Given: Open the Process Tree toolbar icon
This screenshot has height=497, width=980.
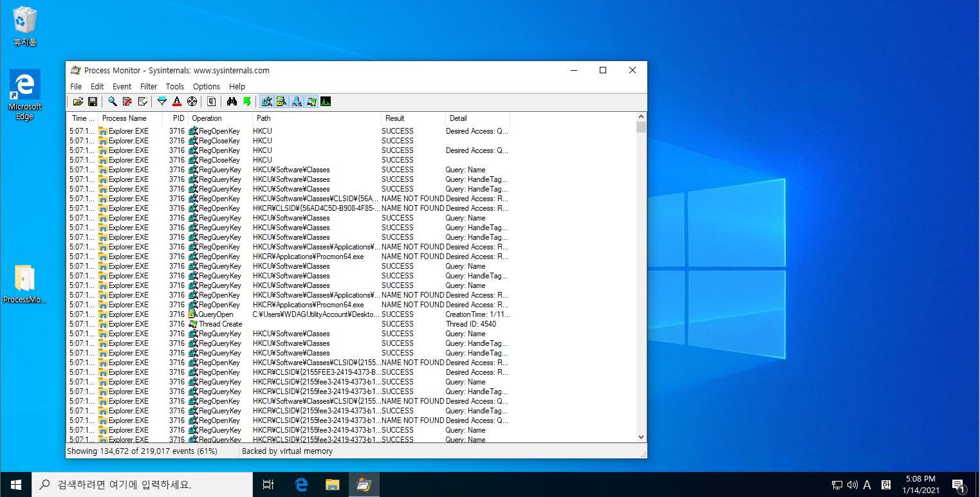Looking at the screenshot, I should coord(211,102).
